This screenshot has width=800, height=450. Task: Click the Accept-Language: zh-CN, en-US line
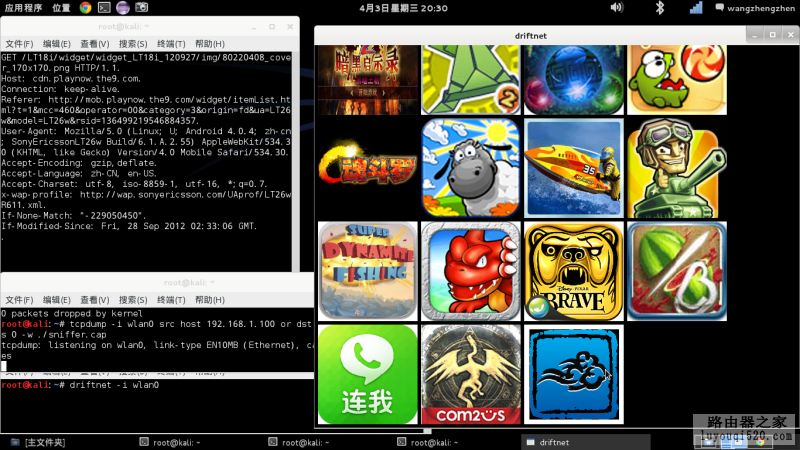(x=79, y=173)
